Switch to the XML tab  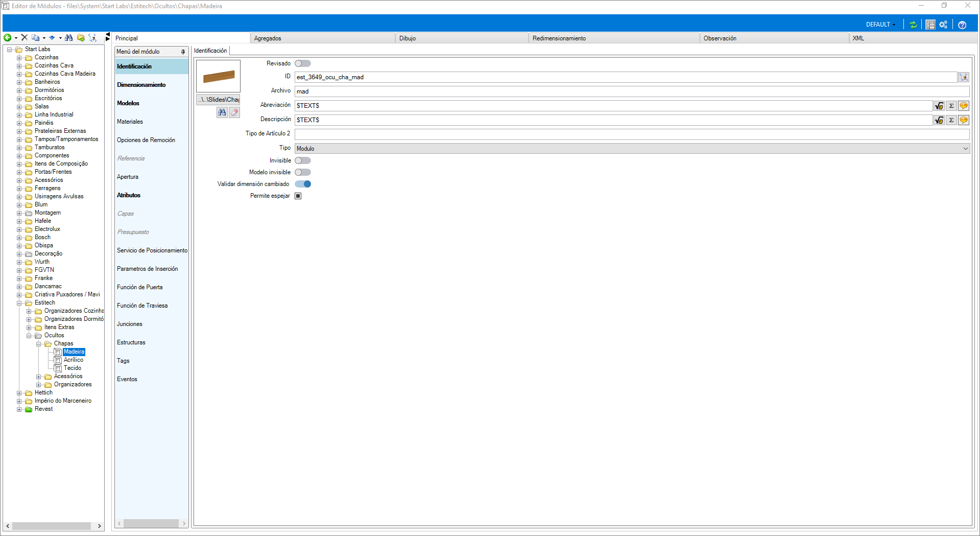point(913,38)
